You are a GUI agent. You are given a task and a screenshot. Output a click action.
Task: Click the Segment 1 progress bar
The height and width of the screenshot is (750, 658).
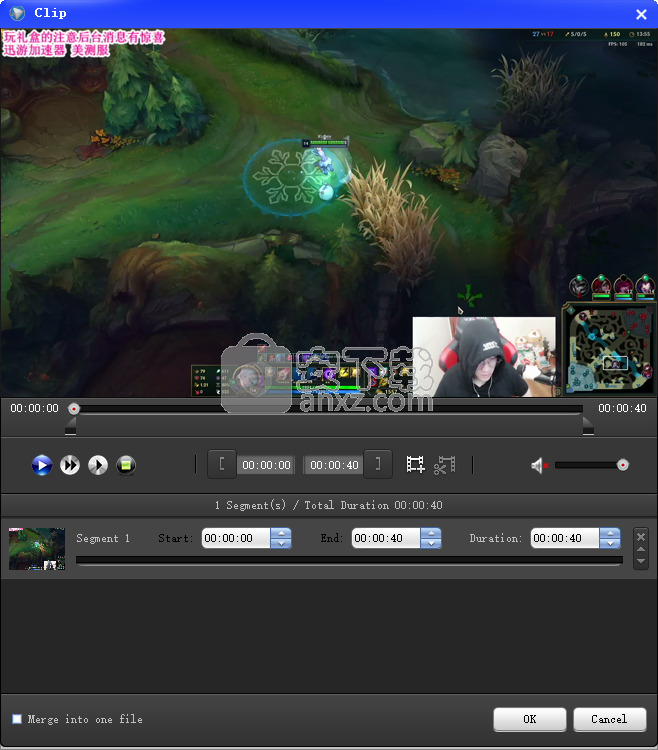pyautogui.click(x=350, y=560)
